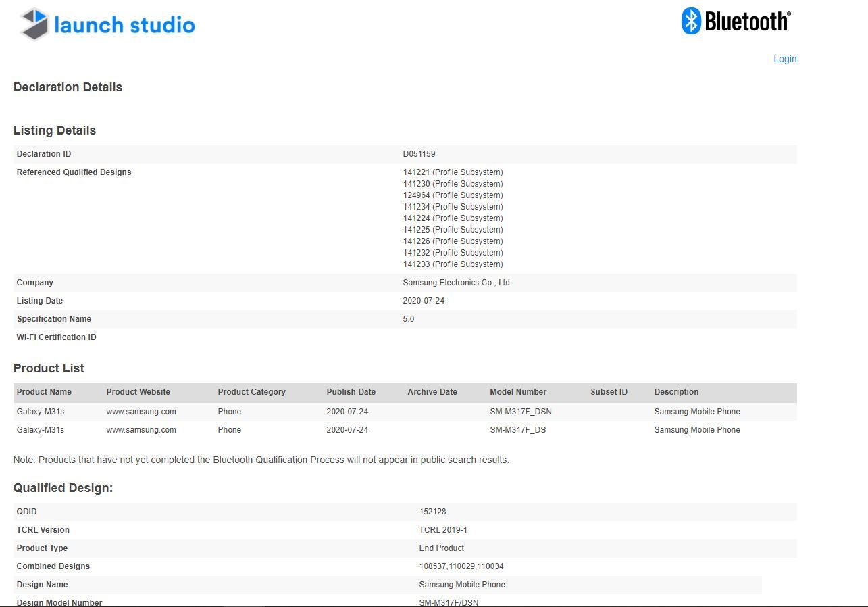Click the Wi-Fi Certification ID label
Viewport: 868px width, 607px height.
click(x=57, y=337)
